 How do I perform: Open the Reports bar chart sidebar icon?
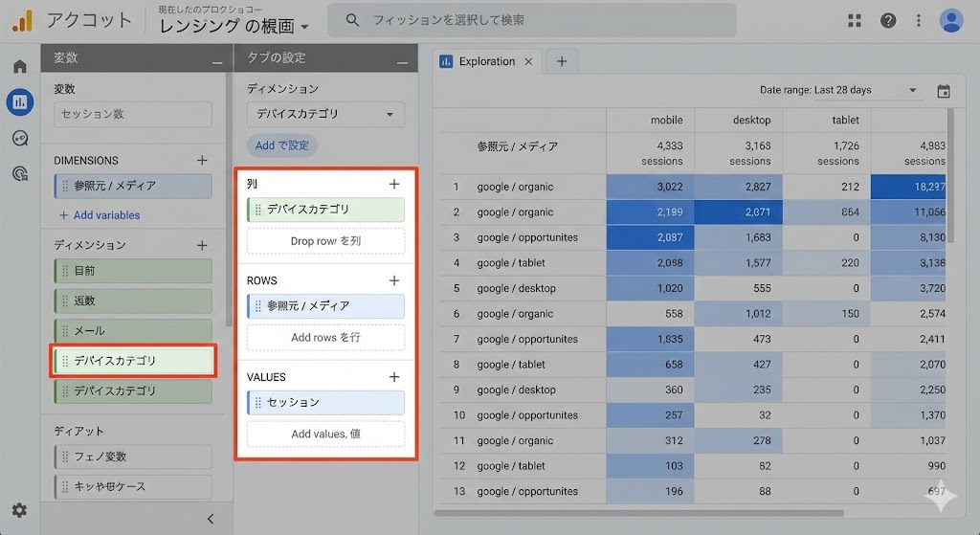tap(20, 101)
